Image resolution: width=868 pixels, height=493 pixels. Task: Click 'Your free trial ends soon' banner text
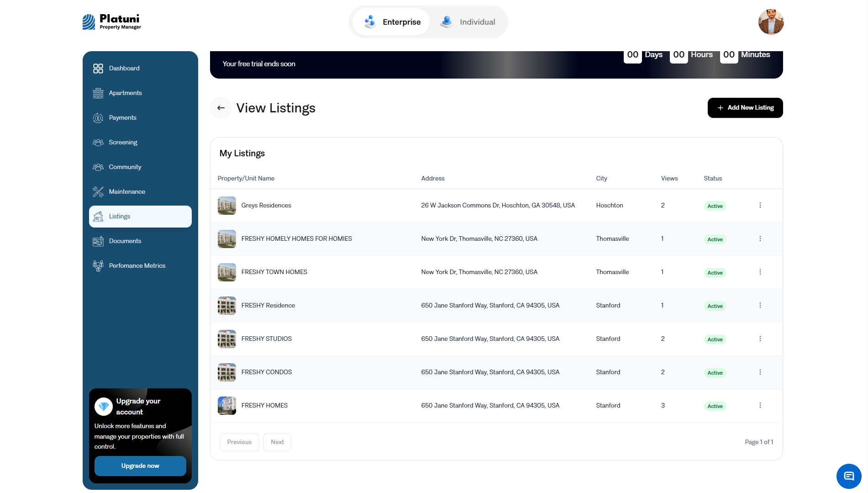coord(259,64)
